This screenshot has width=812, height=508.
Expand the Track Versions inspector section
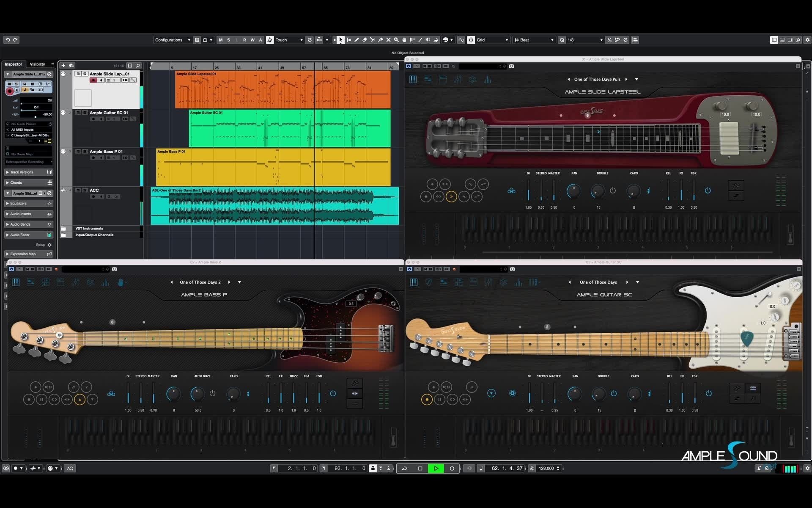pyautogui.click(x=29, y=172)
